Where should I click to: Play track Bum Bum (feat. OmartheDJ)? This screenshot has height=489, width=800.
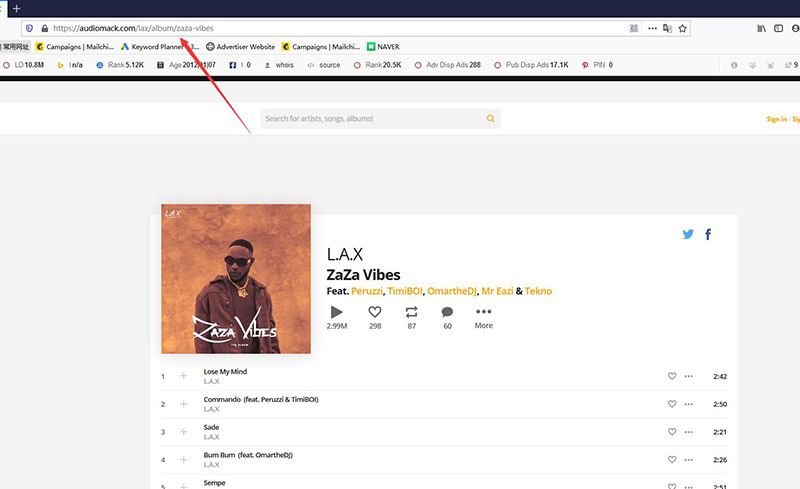click(248, 455)
